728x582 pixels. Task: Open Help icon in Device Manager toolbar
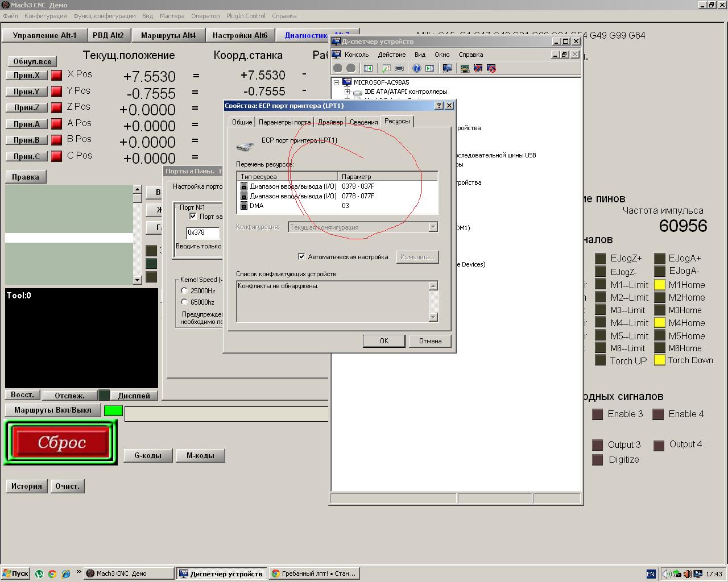(417, 68)
